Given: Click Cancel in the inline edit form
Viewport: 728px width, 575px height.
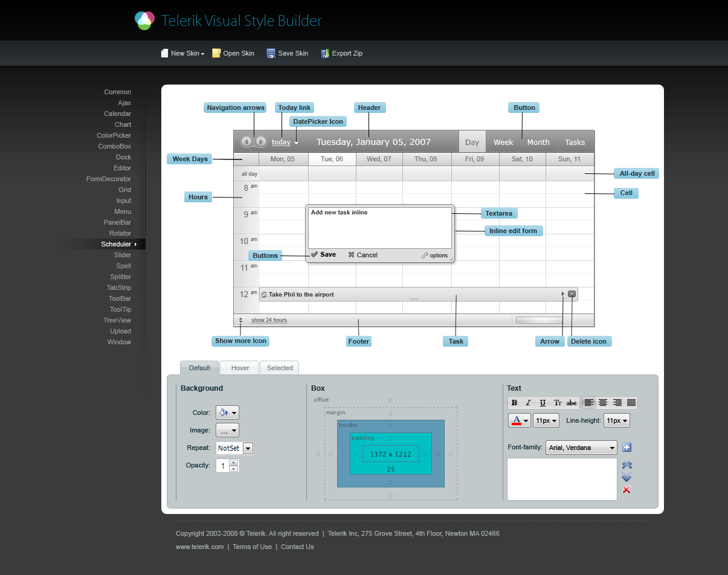Looking at the screenshot, I should point(362,255).
